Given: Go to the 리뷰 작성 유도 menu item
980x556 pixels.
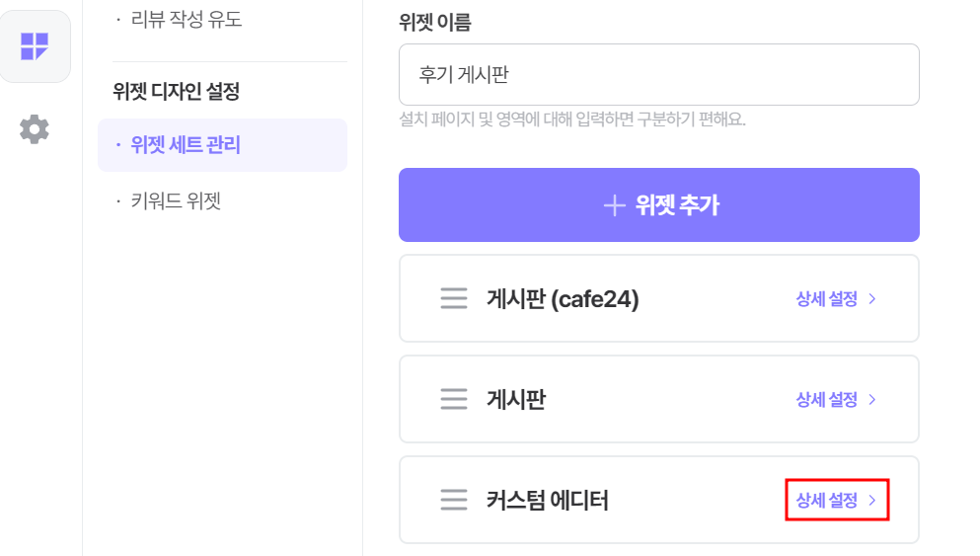Looking at the screenshot, I should coord(186,20).
